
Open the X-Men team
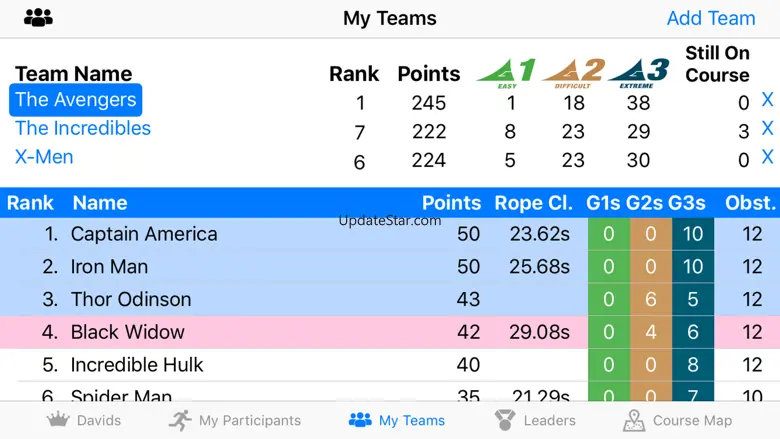point(44,157)
